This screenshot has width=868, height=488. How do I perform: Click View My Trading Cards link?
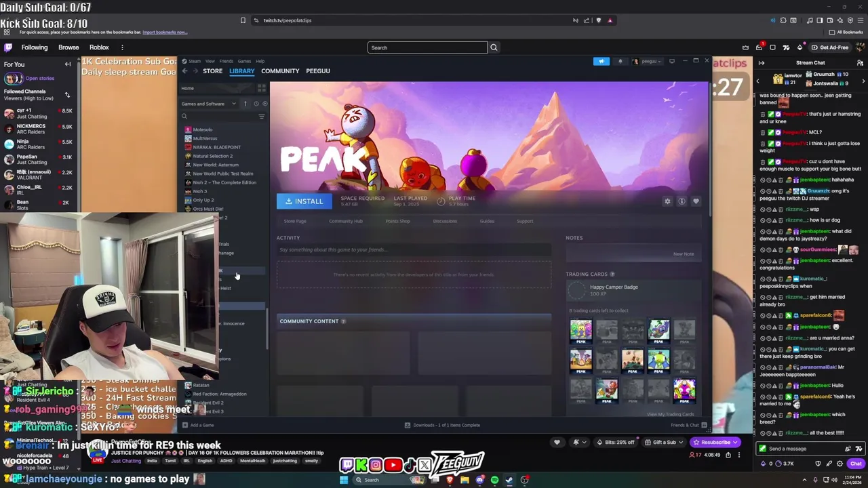click(x=671, y=414)
